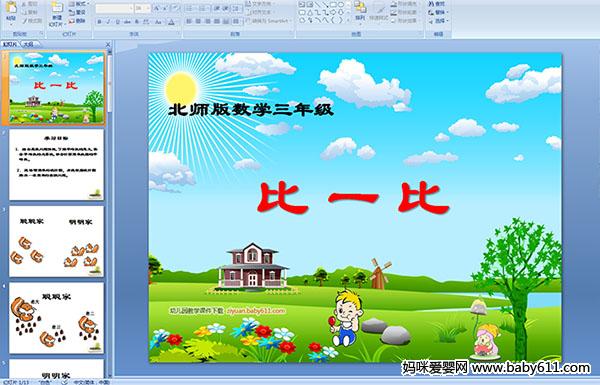Click the New Slide icon

[57, 12]
